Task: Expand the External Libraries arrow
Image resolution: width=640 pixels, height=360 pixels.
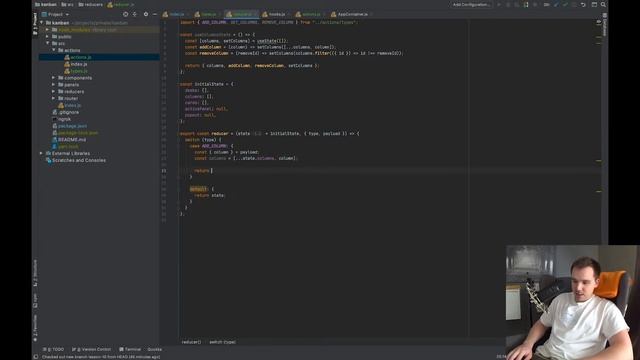Action: click(42, 153)
